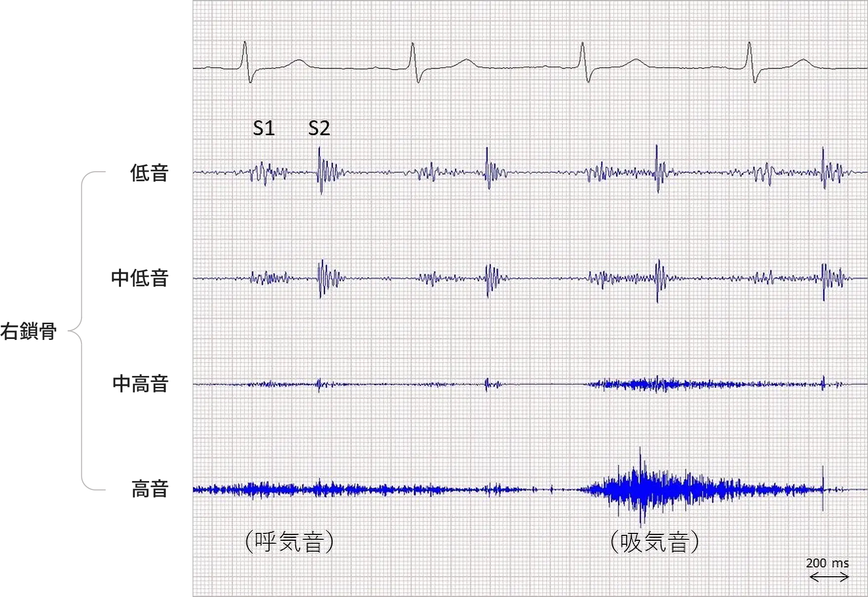Select the 低音 channel label

tap(150, 173)
